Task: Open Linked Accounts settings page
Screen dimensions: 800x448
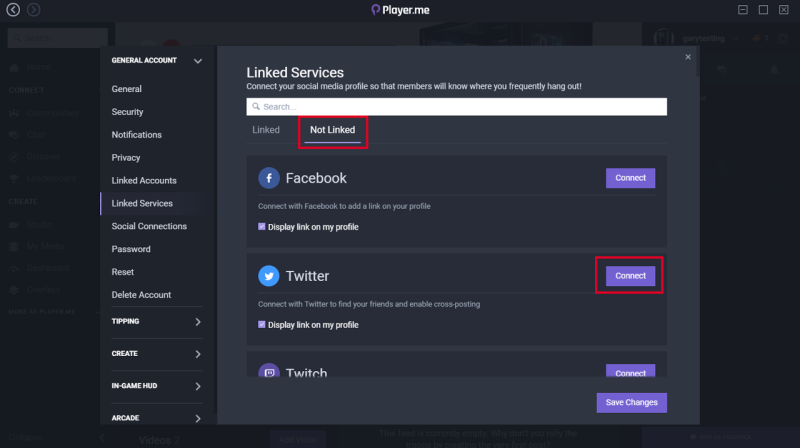Action: click(x=144, y=181)
